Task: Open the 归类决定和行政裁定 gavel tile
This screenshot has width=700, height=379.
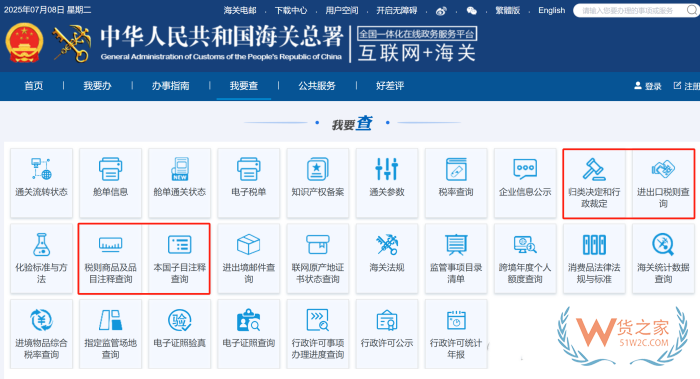Action: (x=594, y=183)
